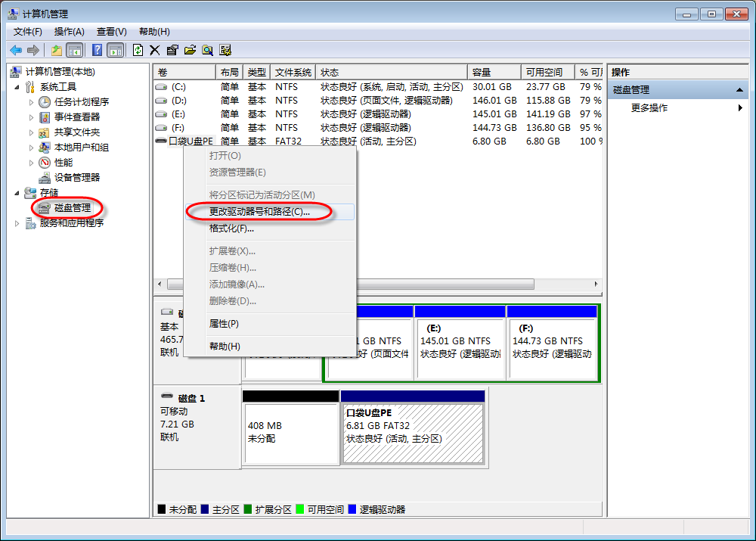Expand the 事件查看器 node arrow
Viewport: 756px width, 541px height.
(31, 117)
